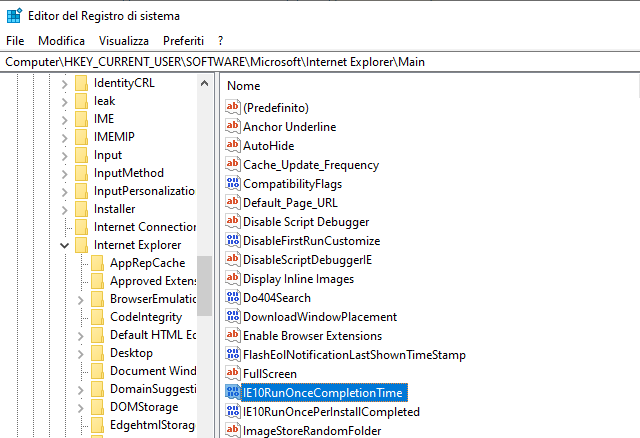Expand the IdentityCRL key

pyautogui.click(x=64, y=84)
